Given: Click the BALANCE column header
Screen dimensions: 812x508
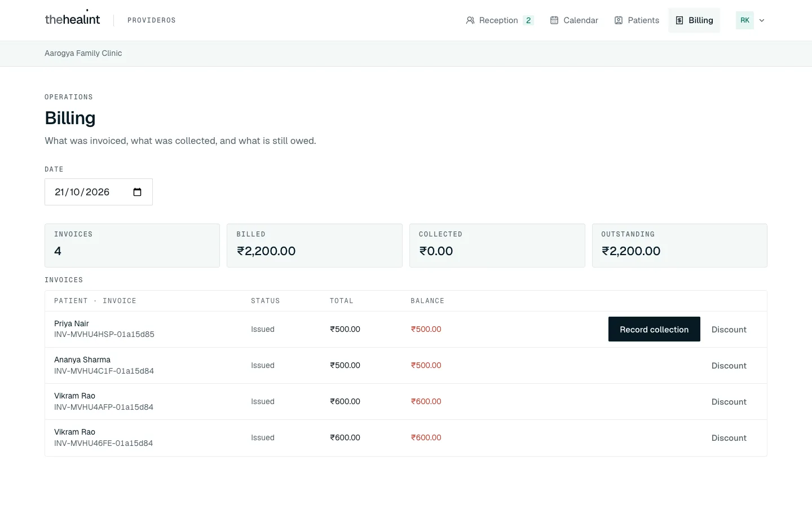Looking at the screenshot, I should [x=427, y=301].
